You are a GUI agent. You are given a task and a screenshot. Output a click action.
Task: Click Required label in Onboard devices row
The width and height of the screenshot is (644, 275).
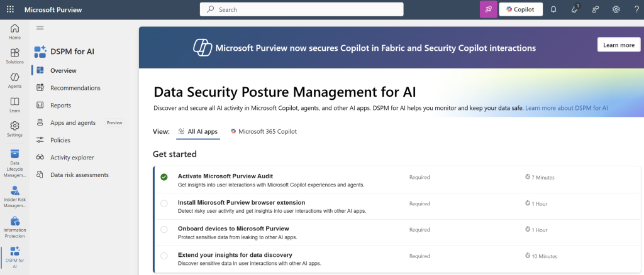419,230
